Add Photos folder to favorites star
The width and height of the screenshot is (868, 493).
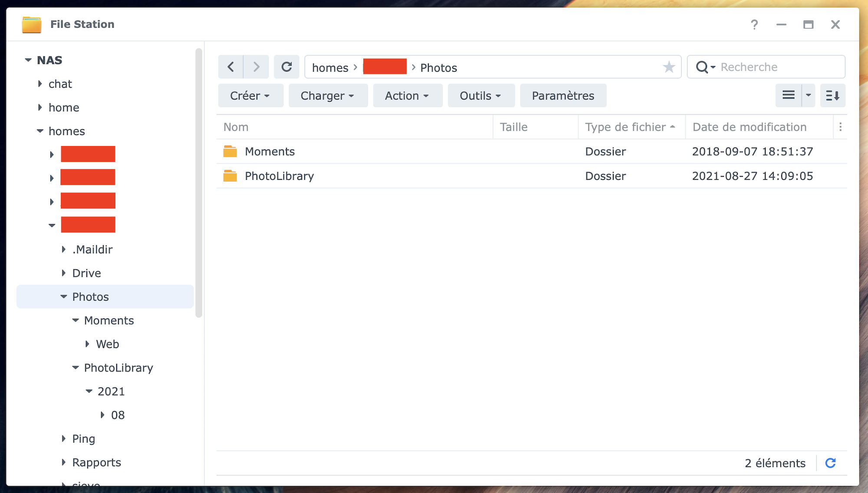(x=669, y=67)
